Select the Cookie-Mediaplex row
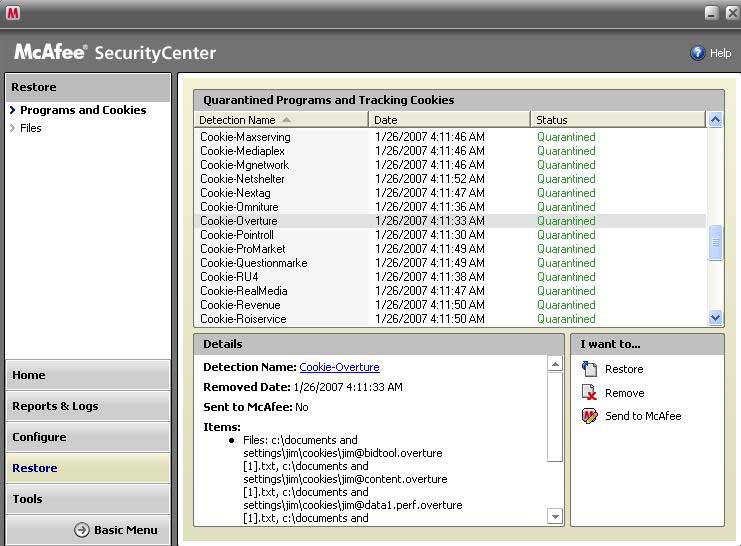 point(450,151)
